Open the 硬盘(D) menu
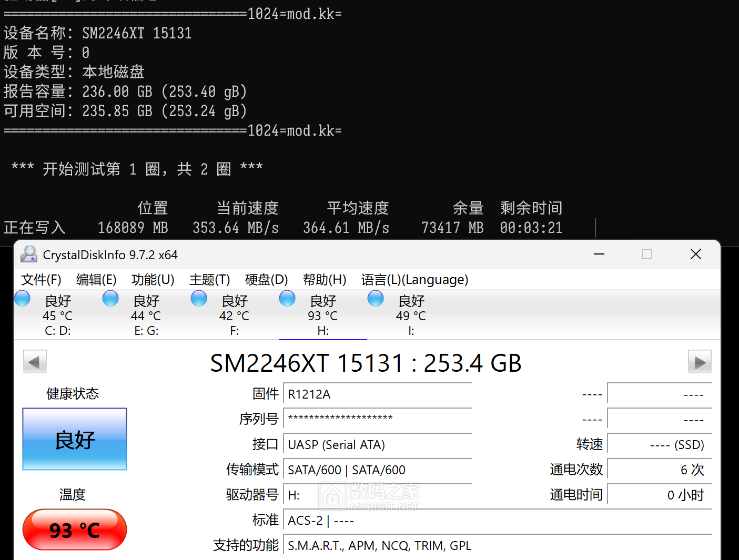The width and height of the screenshot is (739, 560). click(267, 280)
